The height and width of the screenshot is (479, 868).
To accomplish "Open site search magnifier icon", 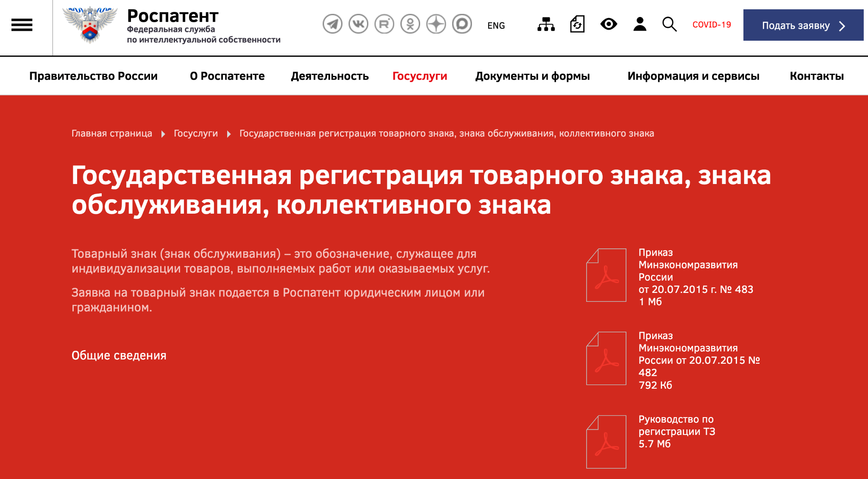I will 669,25.
